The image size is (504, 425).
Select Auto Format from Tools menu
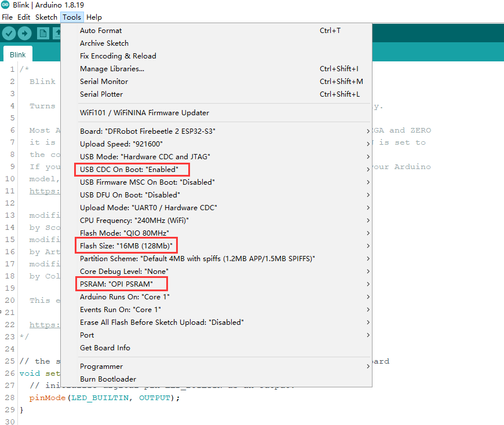101,31
